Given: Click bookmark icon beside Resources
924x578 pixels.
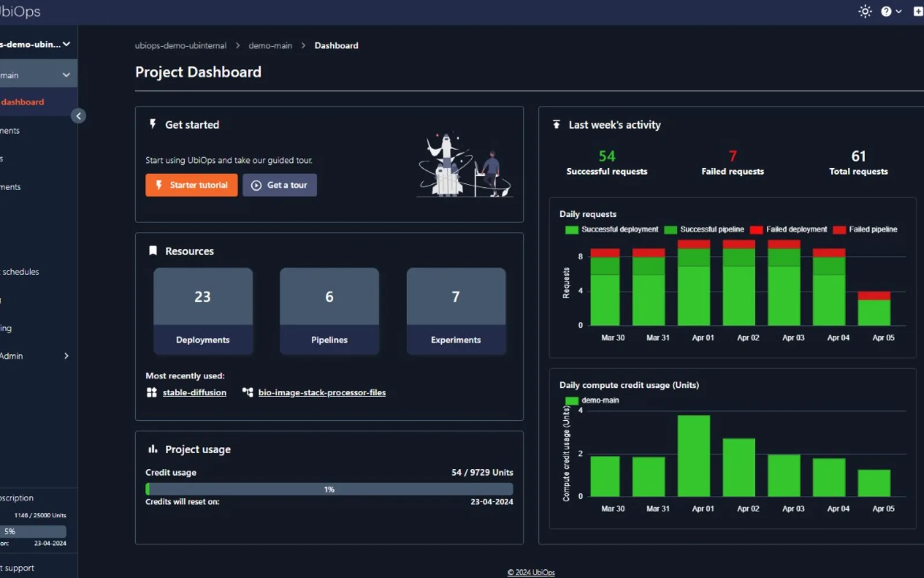Looking at the screenshot, I should coord(153,251).
